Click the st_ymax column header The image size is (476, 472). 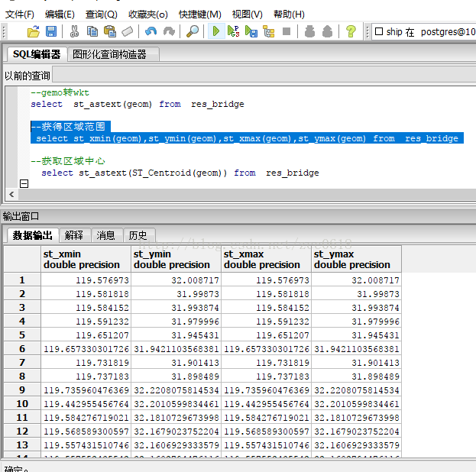(x=356, y=259)
